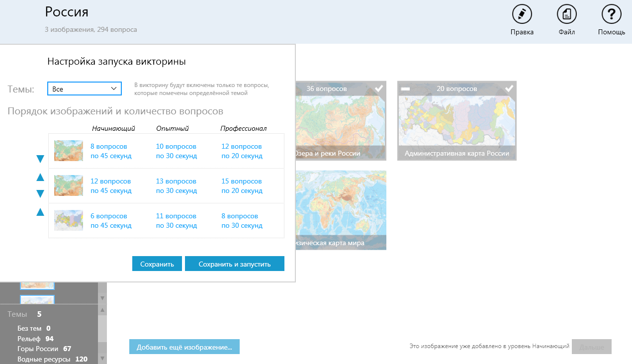Viewport: 632px width, 364px height.
Task: Select the Рельеф theme in sidebar
Action: [30, 339]
